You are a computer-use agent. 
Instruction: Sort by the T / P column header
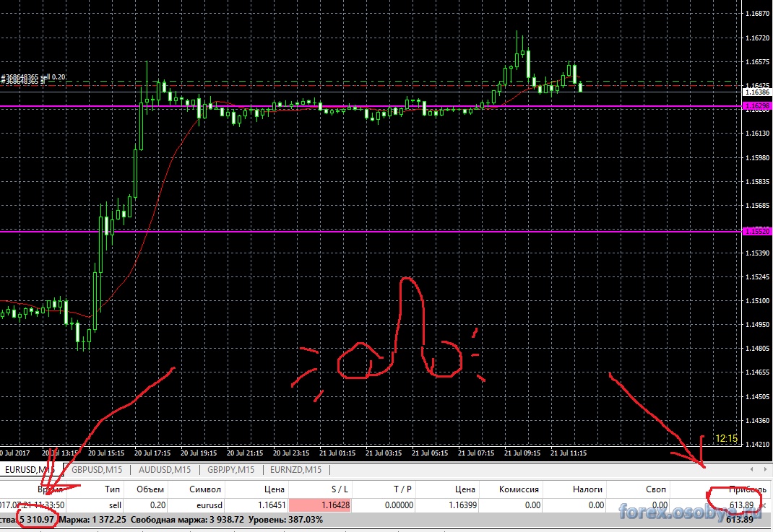402,489
